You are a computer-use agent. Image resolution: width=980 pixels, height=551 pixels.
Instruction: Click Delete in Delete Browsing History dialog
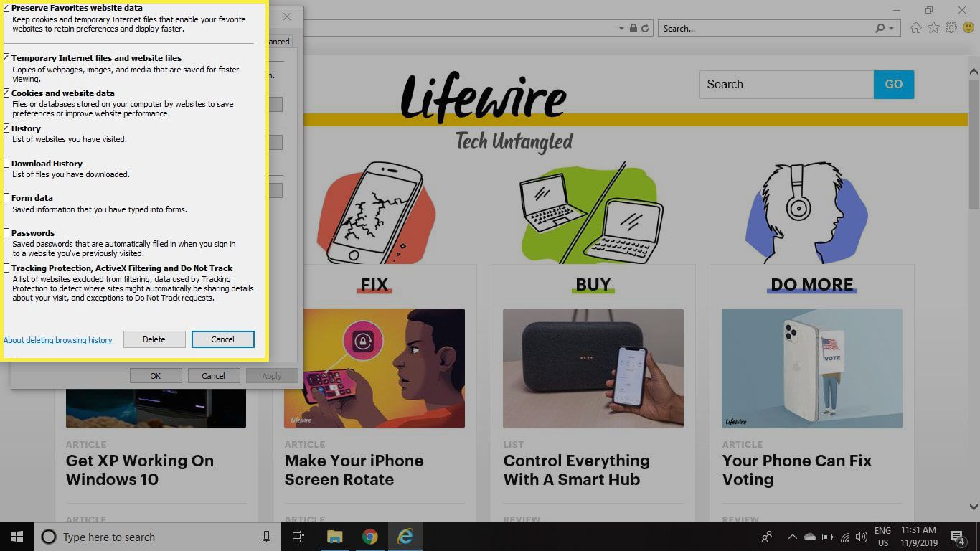pyautogui.click(x=154, y=339)
